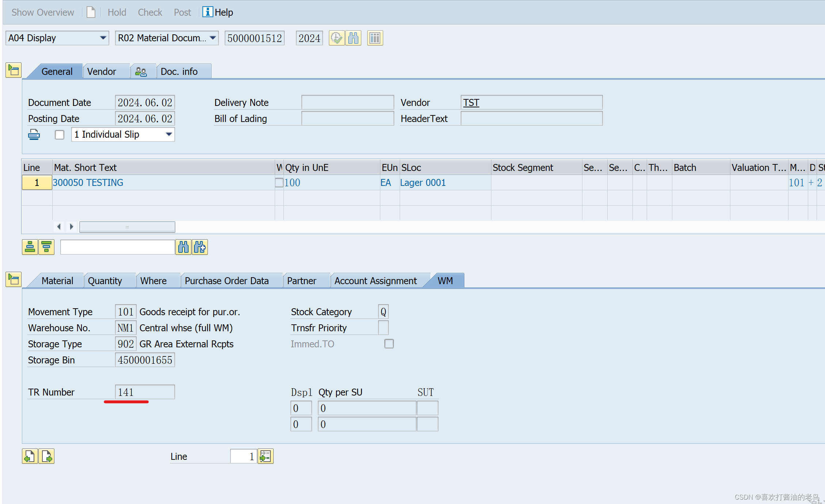The height and width of the screenshot is (504, 825).
Task: Click Show Overview in the top toolbar
Action: 42,12
